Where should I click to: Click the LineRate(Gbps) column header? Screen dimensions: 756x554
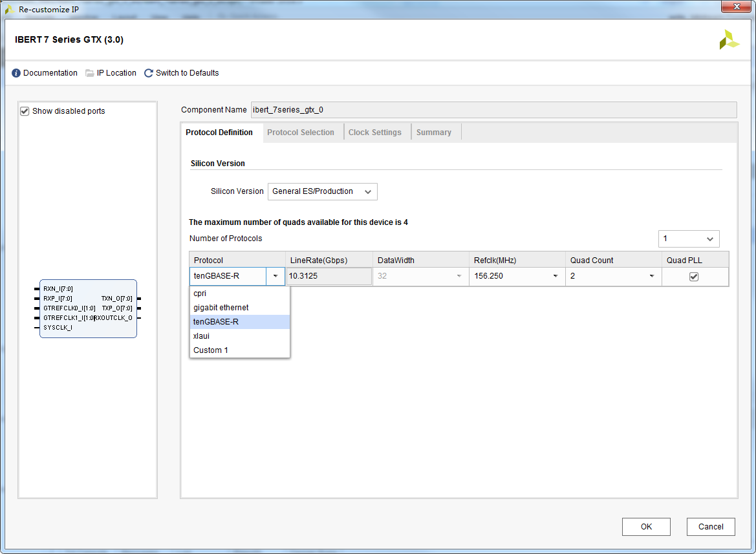(329, 260)
